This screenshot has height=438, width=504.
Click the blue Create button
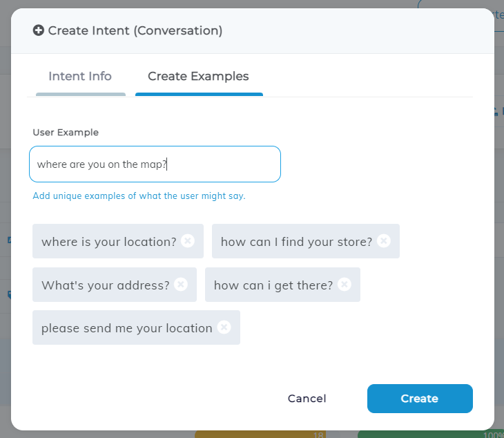point(420,399)
